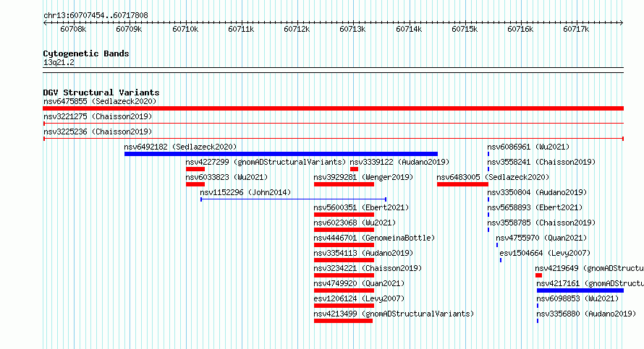The image size is (644, 349).
Task: Select the nsv3221275 (Chaisson2019) variant label
Action: [98, 116]
